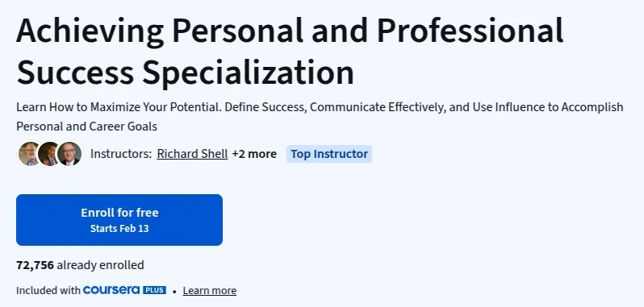The height and width of the screenshot is (307, 644).
Task: Click the 72,756 enrollment count
Action: click(35, 265)
